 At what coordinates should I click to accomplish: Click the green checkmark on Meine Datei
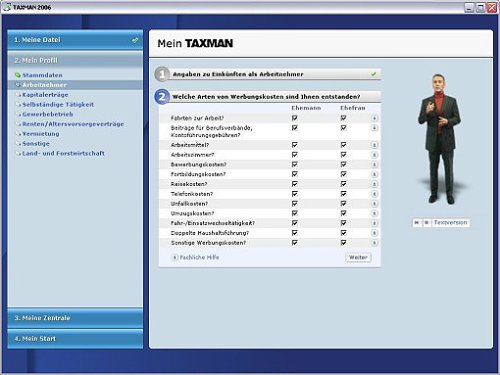click(x=135, y=40)
